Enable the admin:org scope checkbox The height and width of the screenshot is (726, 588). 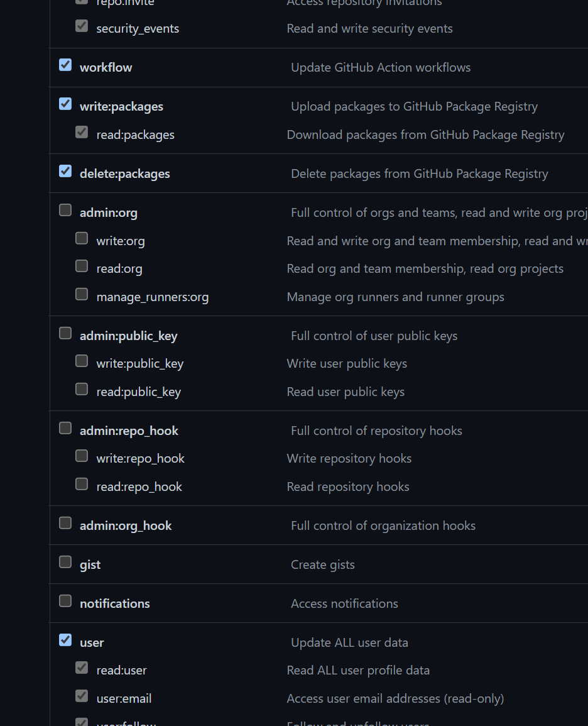coord(65,210)
